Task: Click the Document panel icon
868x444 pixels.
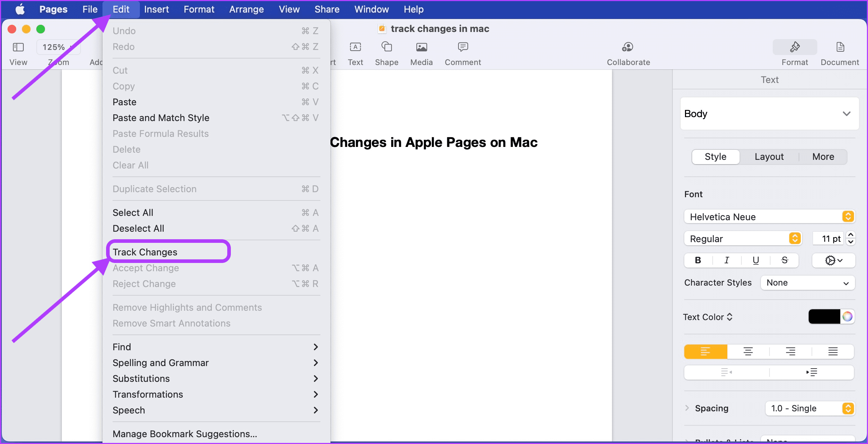Action: pos(841,47)
